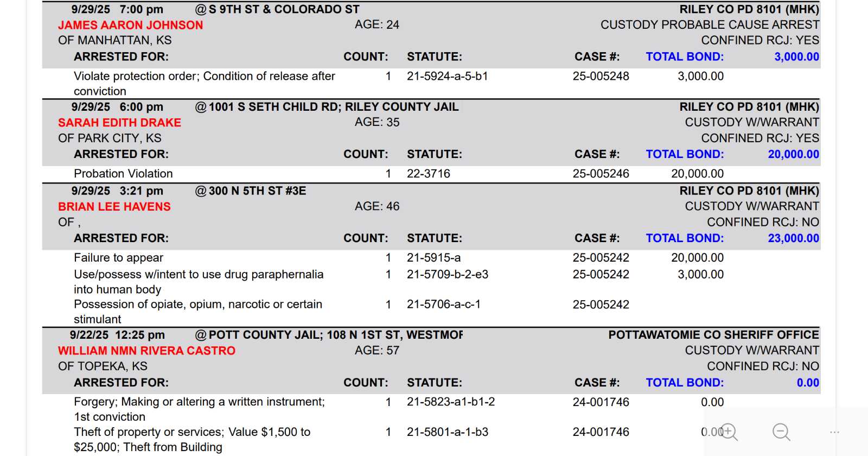Image resolution: width=868 pixels, height=456 pixels.
Task: Click statute 21-5823-a1-b1-2
Action: (451, 402)
